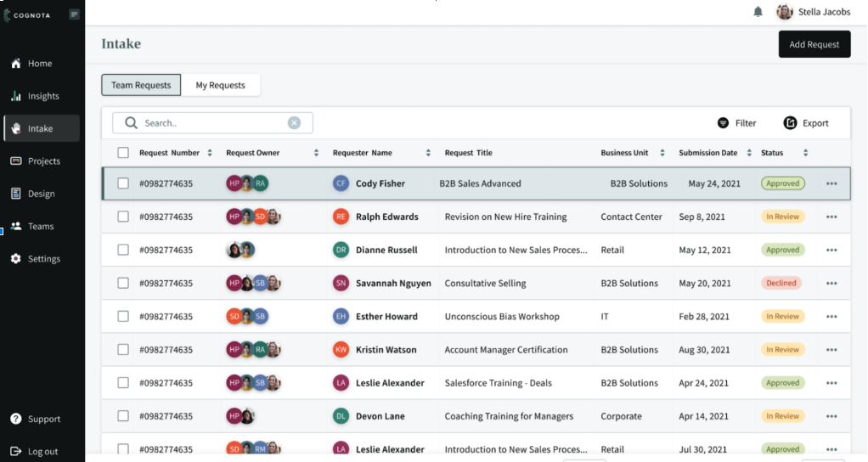Sort table by Submission Date

pyautogui.click(x=749, y=153)
